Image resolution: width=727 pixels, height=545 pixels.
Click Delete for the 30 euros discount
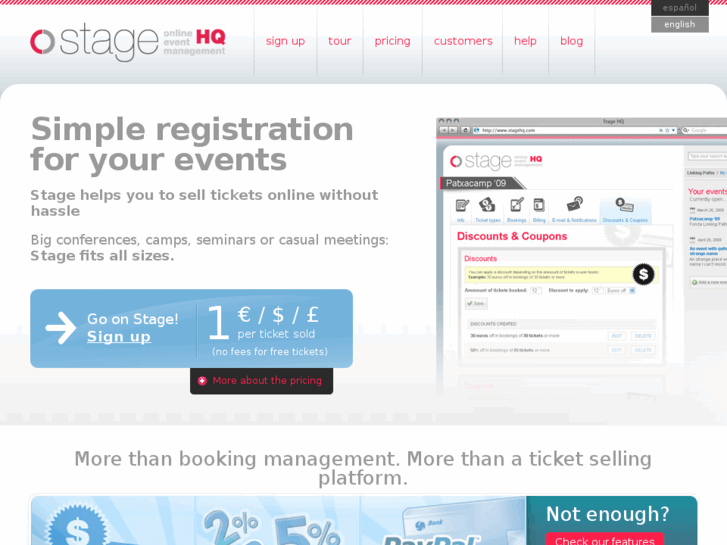[643, 336]
